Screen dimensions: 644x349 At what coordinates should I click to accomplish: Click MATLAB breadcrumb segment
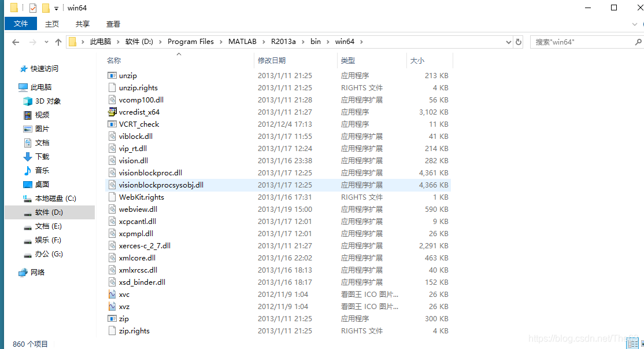(x=242, y=42)
